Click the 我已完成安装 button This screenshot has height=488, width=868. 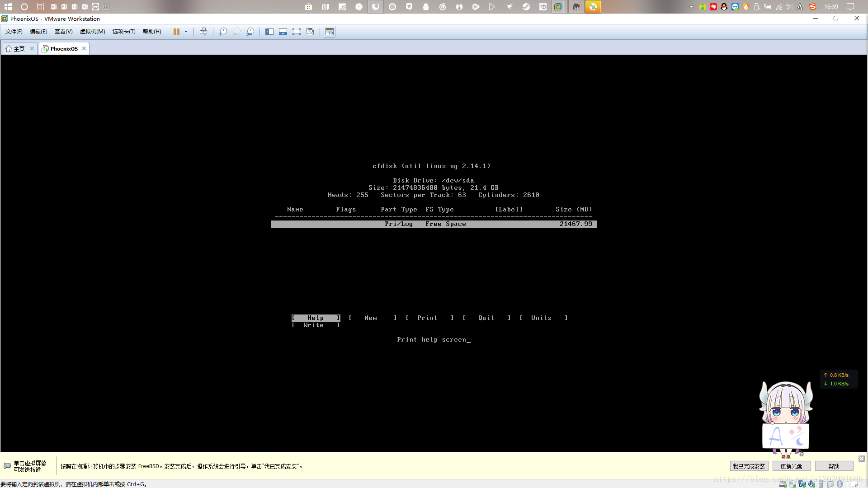(x=749, y=466)
